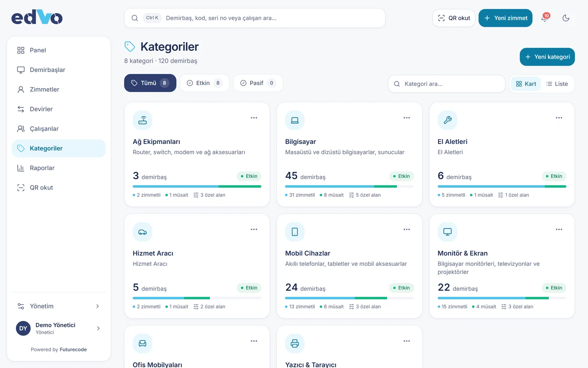Open options menu for Bilgisayar card

tap(407, 118)
